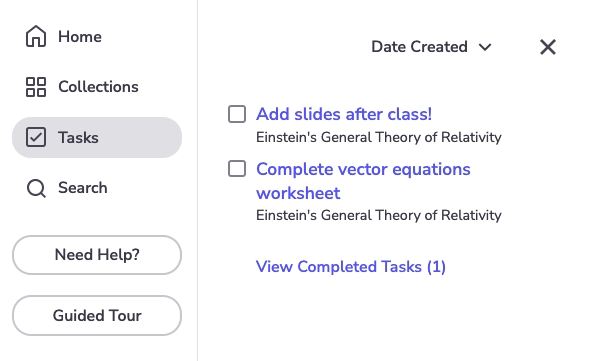
Task: Check off Add slides after class task
Action: click(237, 114)
